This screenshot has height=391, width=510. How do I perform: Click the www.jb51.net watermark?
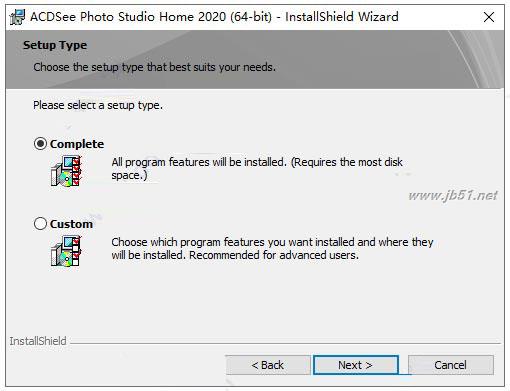tap(453, 196)
